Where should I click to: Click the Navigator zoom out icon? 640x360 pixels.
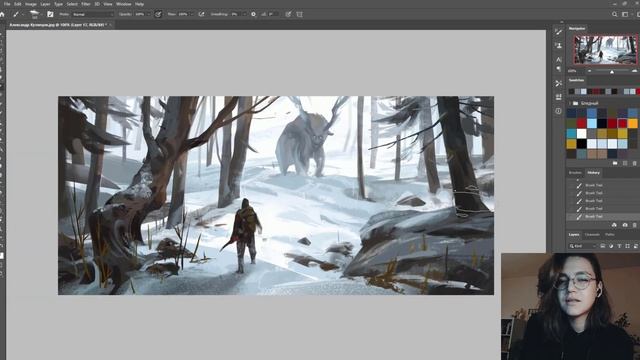coord(589,71)
